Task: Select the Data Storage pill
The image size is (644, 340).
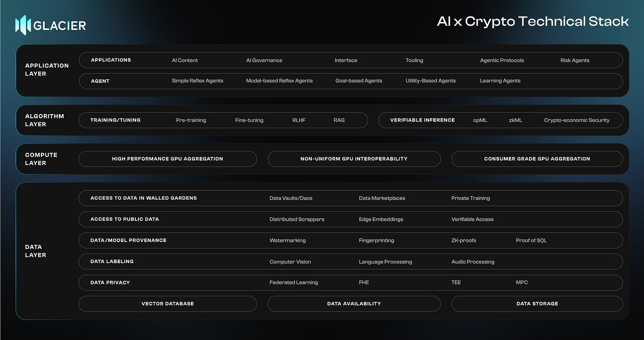Action: coord(537,304)
